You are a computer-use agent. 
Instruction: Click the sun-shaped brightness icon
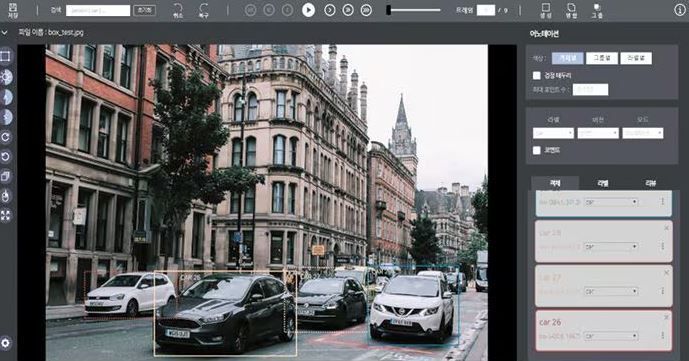(6, 77)
